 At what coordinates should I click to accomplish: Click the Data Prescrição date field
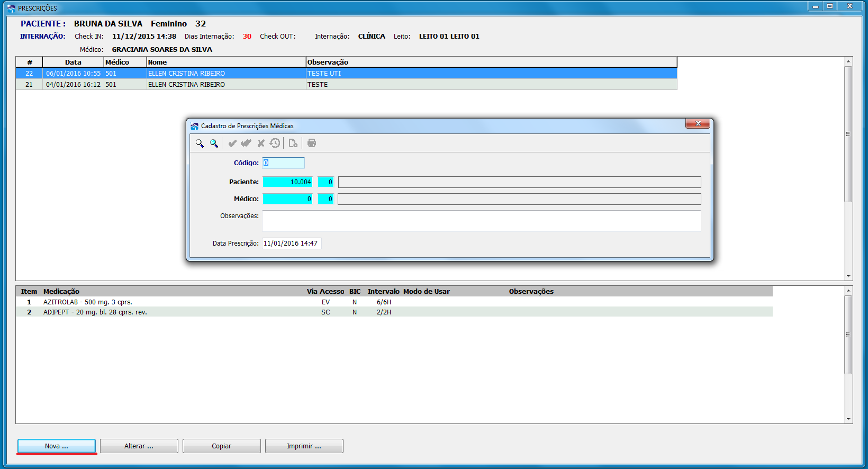[292, 243]
